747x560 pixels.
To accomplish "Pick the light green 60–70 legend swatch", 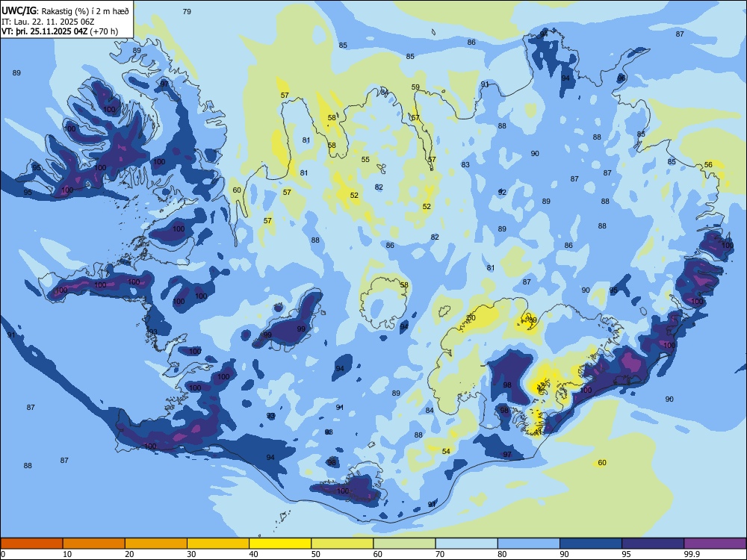I will tap(404, 544).
